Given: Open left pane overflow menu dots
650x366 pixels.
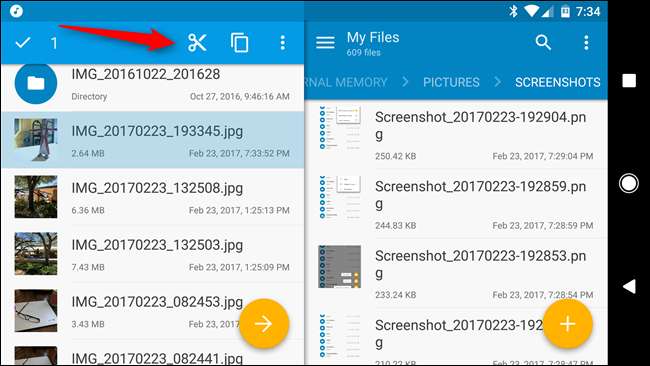Looking at the screenshot, I should click(282, 43).
